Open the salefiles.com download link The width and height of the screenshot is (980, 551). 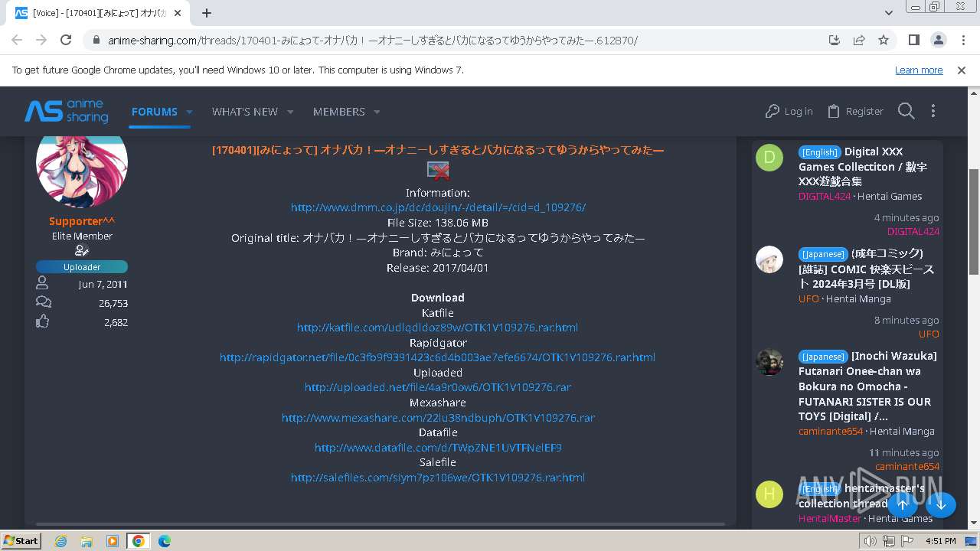(x=438, y=478)
